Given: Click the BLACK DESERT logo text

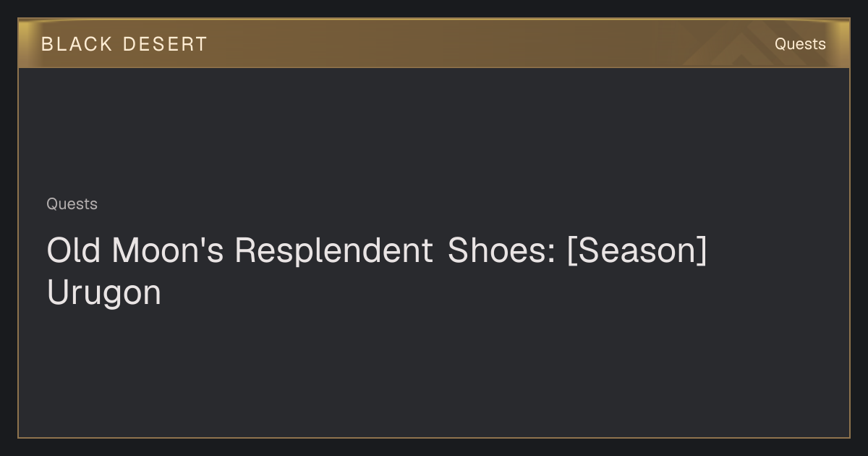Looking at the screenshot, I should click(x=124, y=44).
